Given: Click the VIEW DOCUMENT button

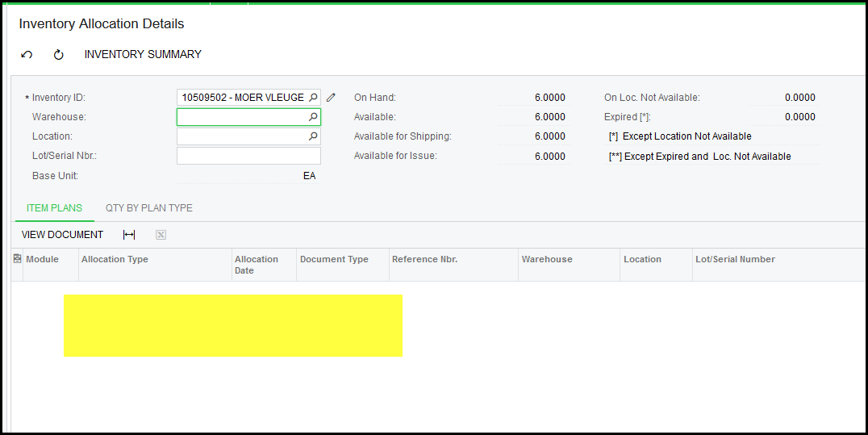Looking at the screenshot, I should (62, 235).
